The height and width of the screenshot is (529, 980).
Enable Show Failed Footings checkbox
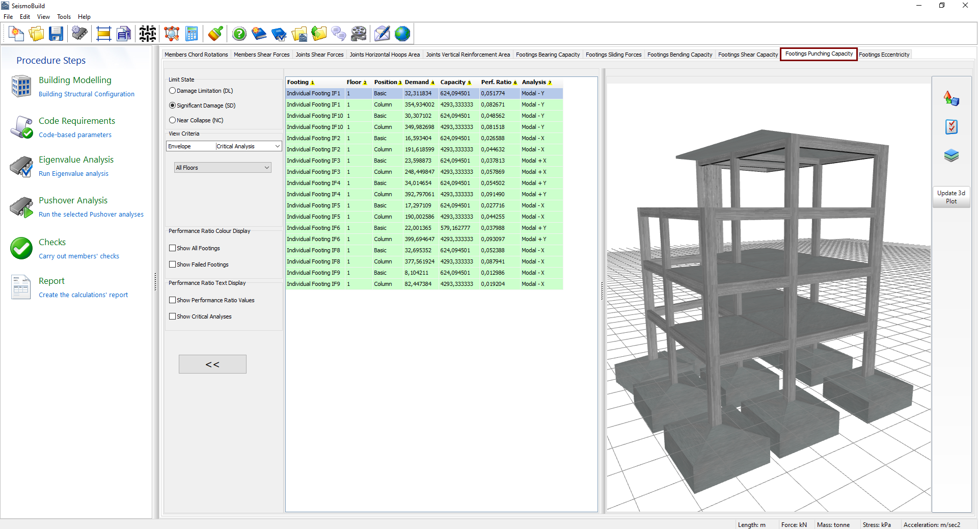173,264
